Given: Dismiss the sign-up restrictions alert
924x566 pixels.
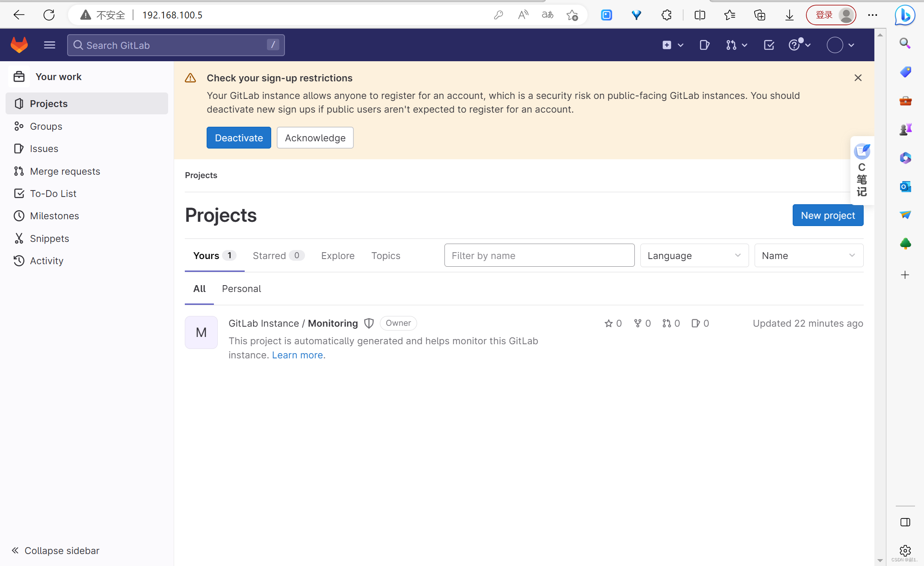Looking at the screenshot, I should (858, 78).
